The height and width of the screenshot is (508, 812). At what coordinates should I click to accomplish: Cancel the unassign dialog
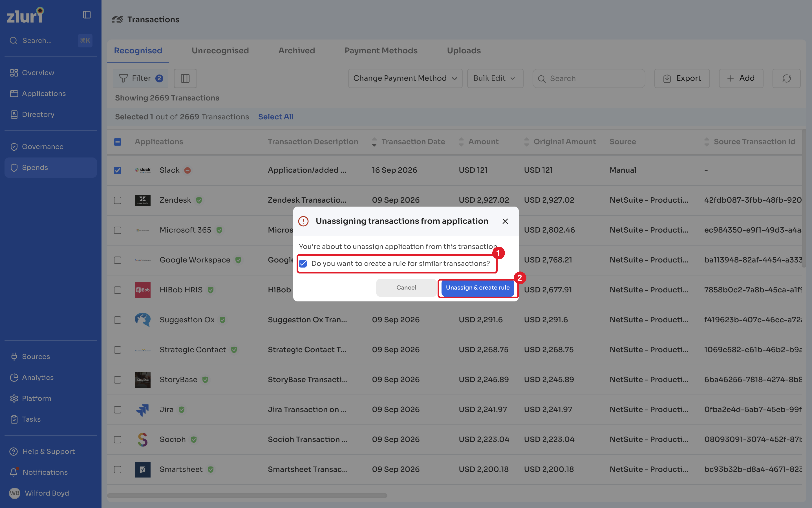point(406,288)
